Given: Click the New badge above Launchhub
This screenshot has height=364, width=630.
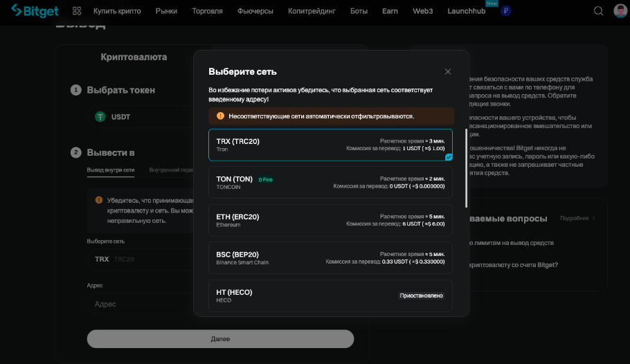Looking at the screenshot, I should [x=492, y=3].
